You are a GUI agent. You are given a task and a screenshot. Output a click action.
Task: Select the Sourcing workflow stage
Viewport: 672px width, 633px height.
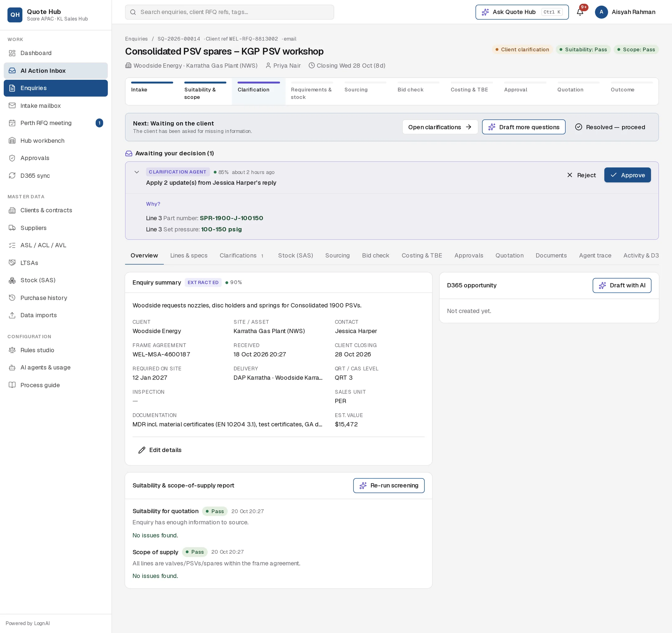pyautogui.click(x=365, y=91)
